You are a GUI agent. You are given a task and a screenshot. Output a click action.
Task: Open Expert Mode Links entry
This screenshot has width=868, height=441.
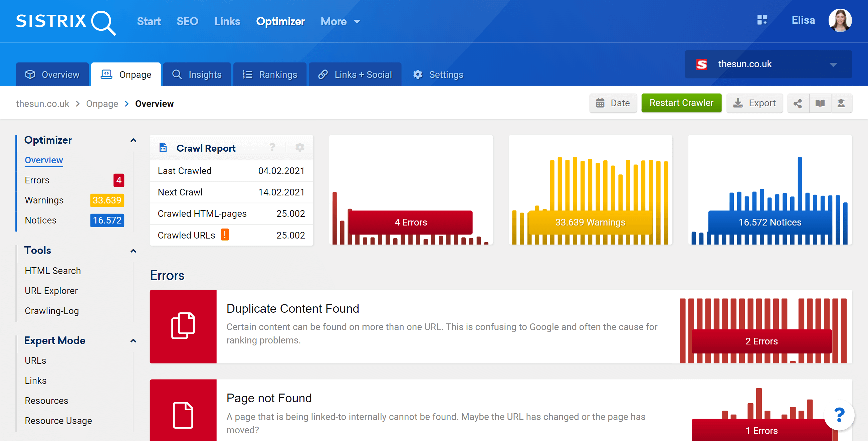(36, 381)
